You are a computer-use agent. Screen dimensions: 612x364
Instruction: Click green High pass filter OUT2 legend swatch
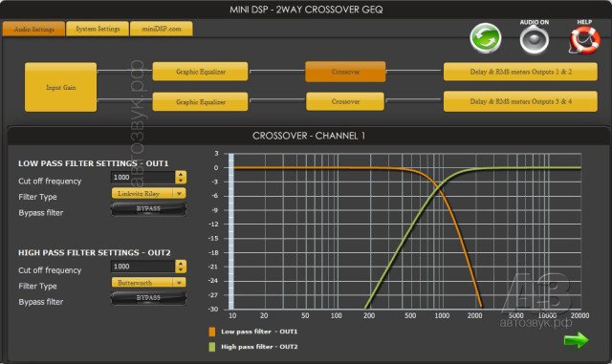[212, 347]
